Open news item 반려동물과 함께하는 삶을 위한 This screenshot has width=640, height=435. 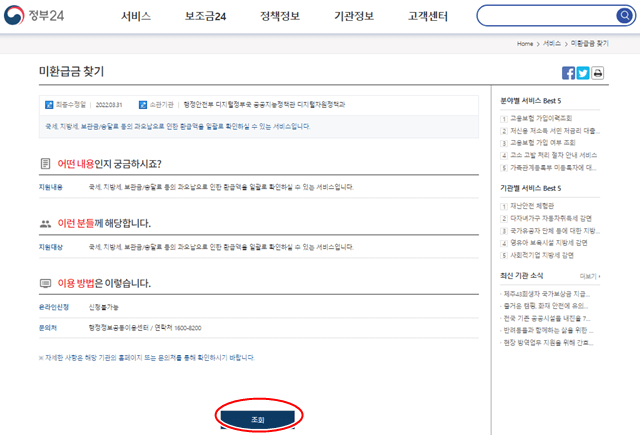coord(548,330)
